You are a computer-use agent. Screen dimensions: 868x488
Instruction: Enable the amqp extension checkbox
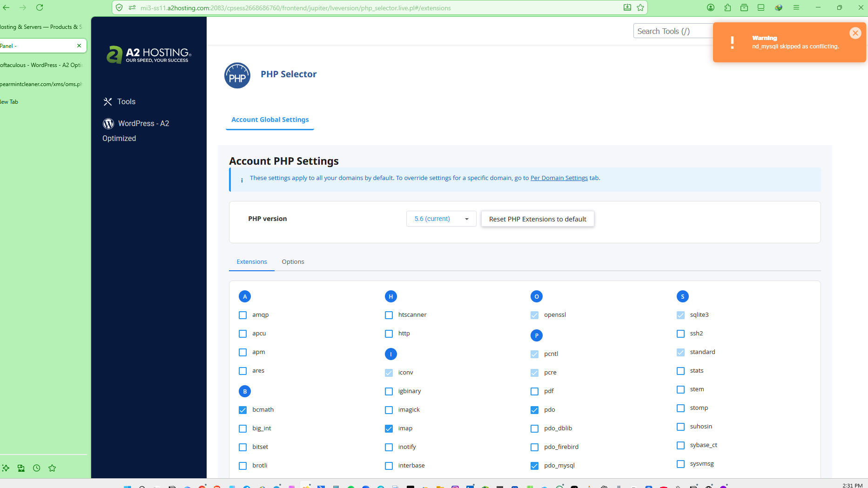(x=242, y=315)
